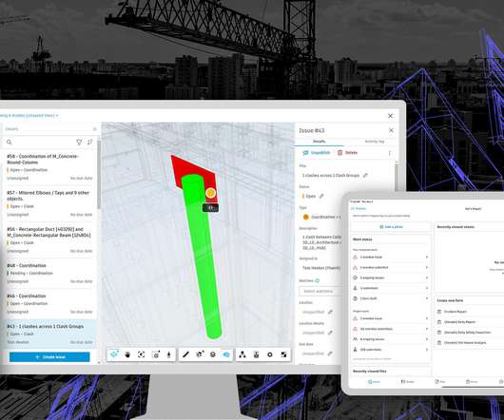This screenshot has height=420, width=504.
Task: Open the Model browser tree tool
Action: click(242, 354)
